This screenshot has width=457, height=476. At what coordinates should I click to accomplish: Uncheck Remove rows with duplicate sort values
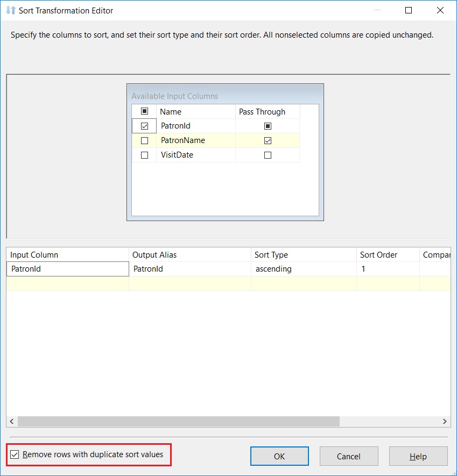14,454
